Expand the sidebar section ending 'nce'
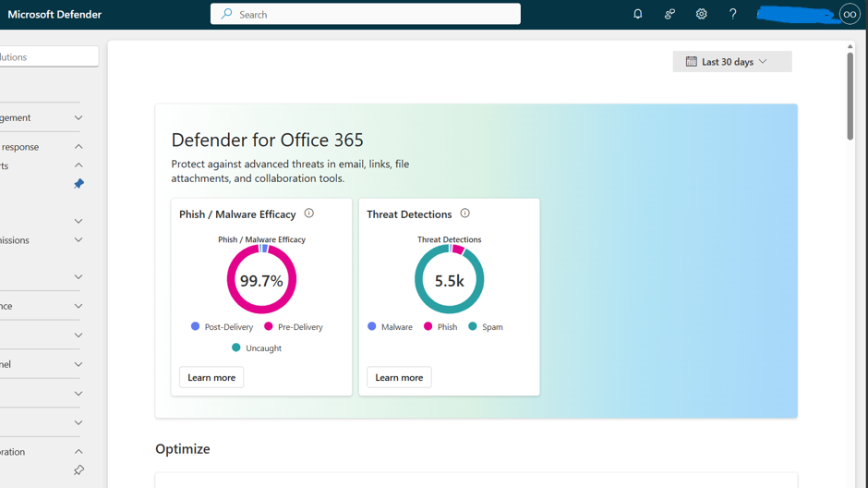Viewport: 868px width, 488px height. tap(78, 306)
